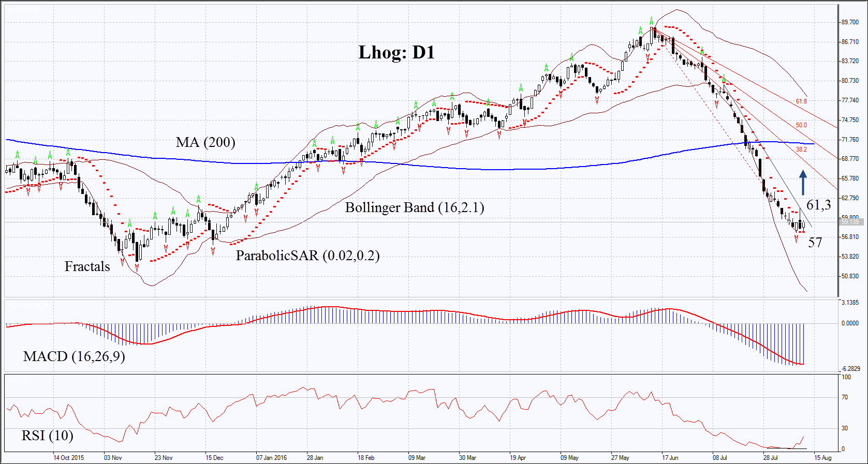This screenshot has width=868, height=464.
Task: Click the '03 Nov' date label
Action: click(113, 458)
